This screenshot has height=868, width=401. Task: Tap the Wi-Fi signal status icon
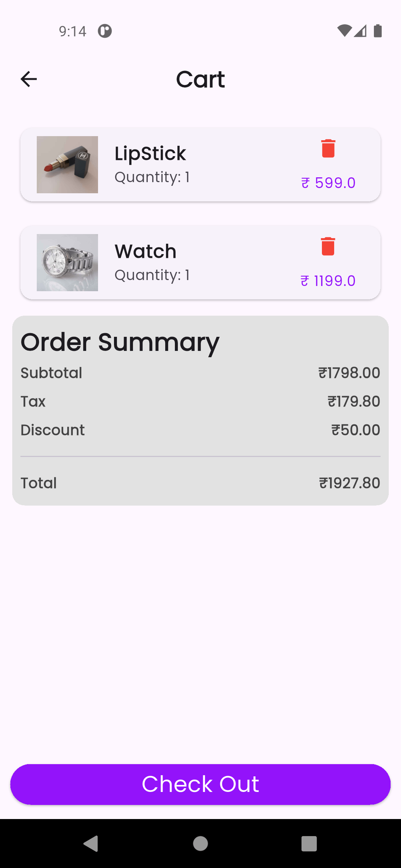click(x=344, y=31)
